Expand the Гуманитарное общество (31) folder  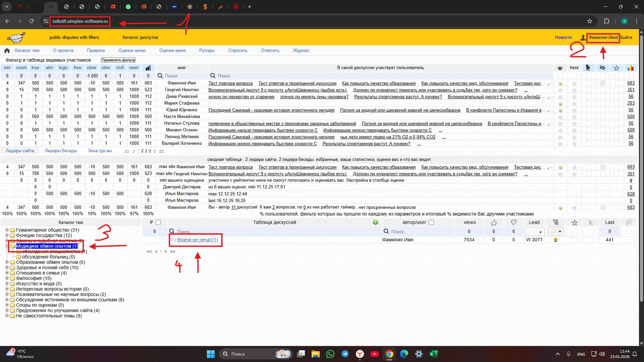7,230
